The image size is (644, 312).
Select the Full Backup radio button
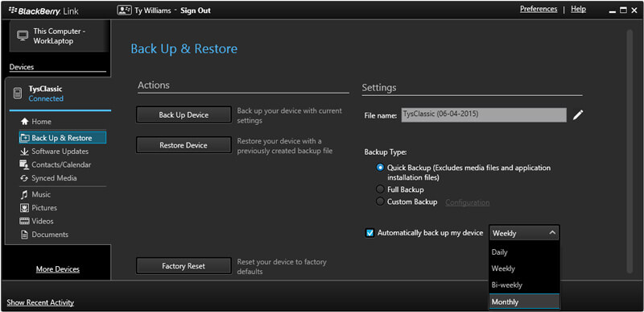pos(380,189)
